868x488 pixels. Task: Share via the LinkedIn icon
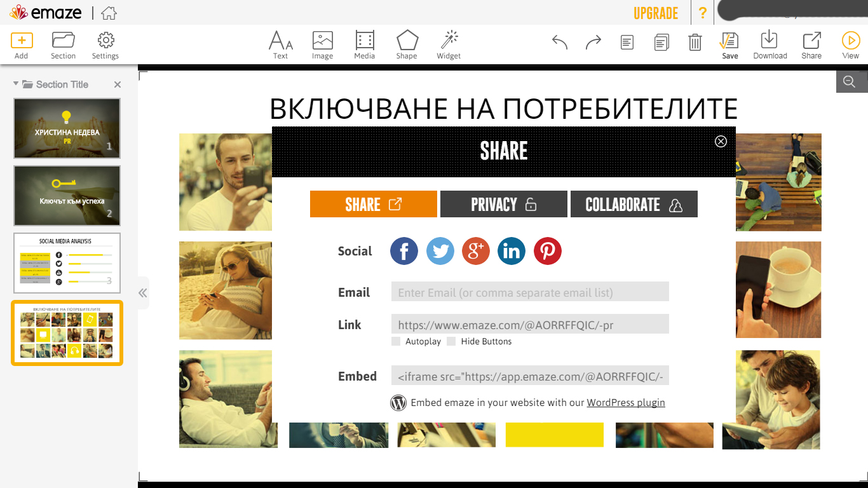pyautogui.click(x=512, y=251)
